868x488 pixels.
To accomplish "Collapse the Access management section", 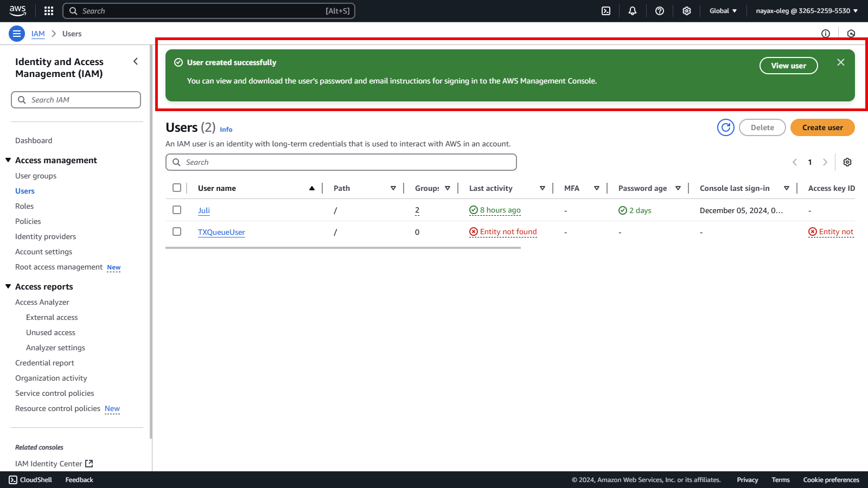I will coord(8,160).
